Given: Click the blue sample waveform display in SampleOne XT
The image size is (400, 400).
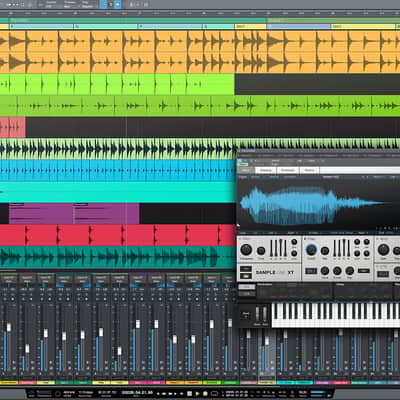Looking at the screenshot, I should pos(317,204).
